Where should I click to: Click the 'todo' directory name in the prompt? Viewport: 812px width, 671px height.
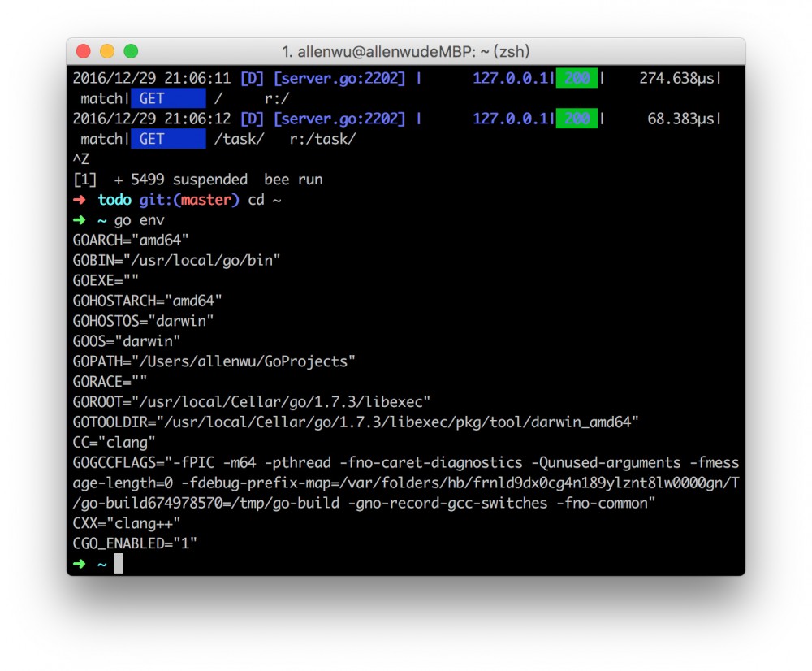(114, 200)
